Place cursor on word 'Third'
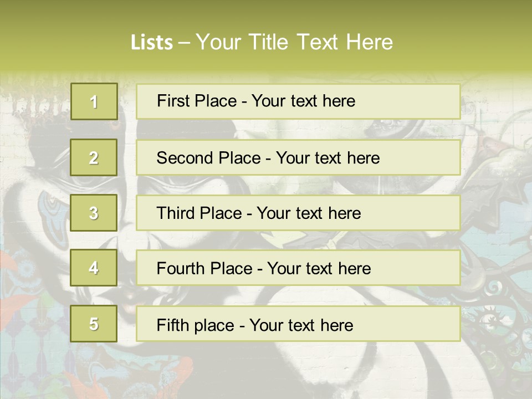Image resolution: width=532 pixels, height=399 pixels. (176, 213)
